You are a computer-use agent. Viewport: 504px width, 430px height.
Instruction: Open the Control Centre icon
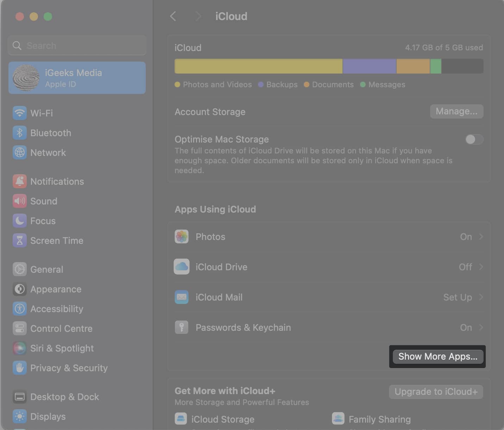pyautogui.click(x=20, y=328)
